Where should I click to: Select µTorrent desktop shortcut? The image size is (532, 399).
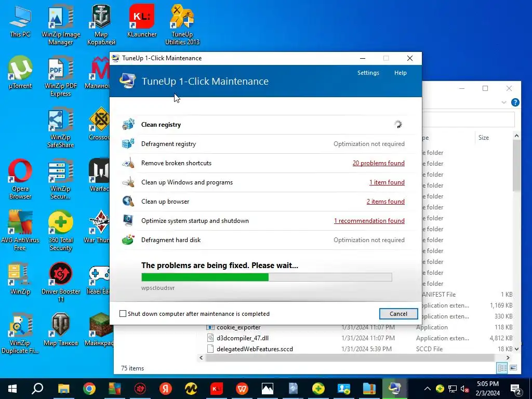coord(20,73)
